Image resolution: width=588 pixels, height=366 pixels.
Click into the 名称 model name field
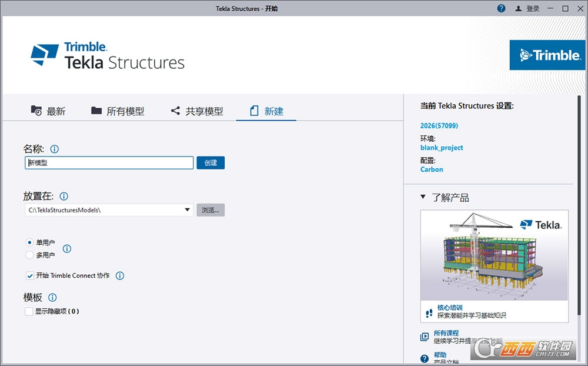click(x=109, y=163)
